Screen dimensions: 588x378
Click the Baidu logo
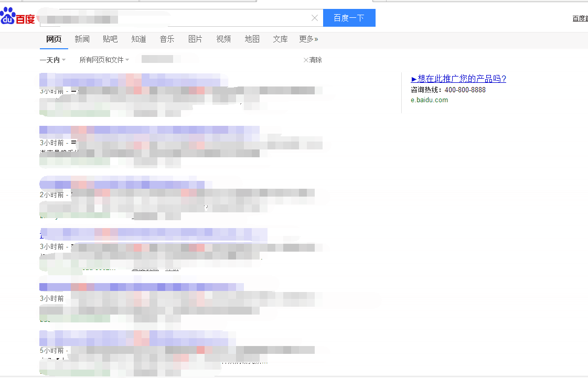pyautogui.click(x=18, y=16)
